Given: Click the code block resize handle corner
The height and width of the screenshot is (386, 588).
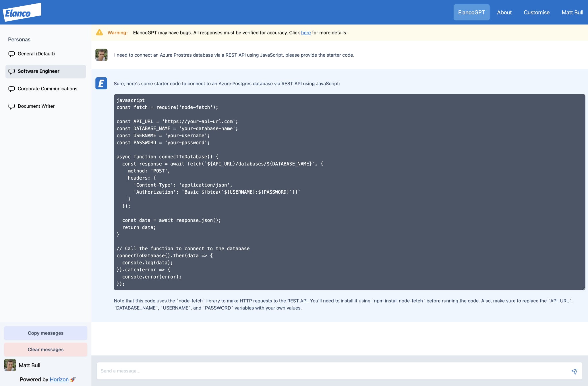Looking at the screenshot, I should click(584, 289).
